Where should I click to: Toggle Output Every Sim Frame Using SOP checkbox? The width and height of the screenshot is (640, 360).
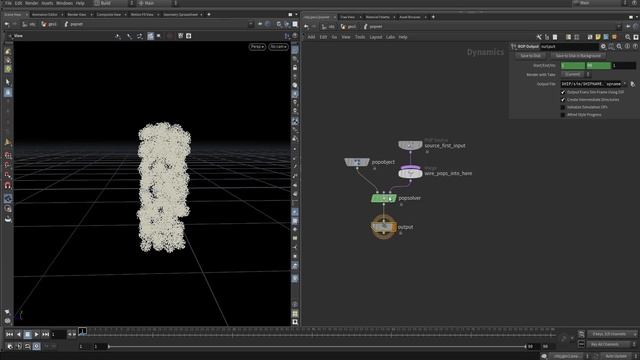click(x=563, y=92)
